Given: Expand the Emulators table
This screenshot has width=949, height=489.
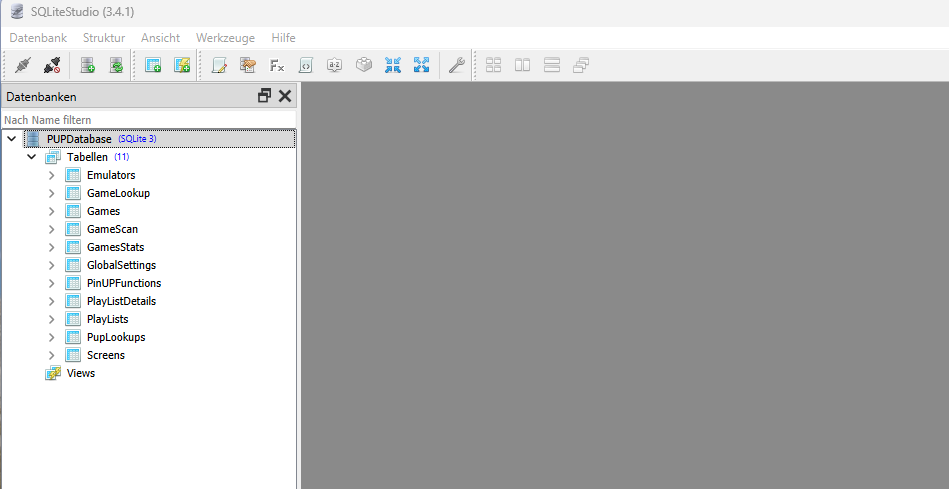Looking at the screenshot, I should [51, 176].
